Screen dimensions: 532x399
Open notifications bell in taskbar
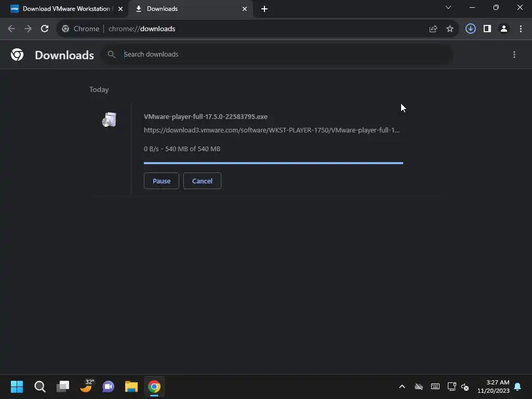518,387
